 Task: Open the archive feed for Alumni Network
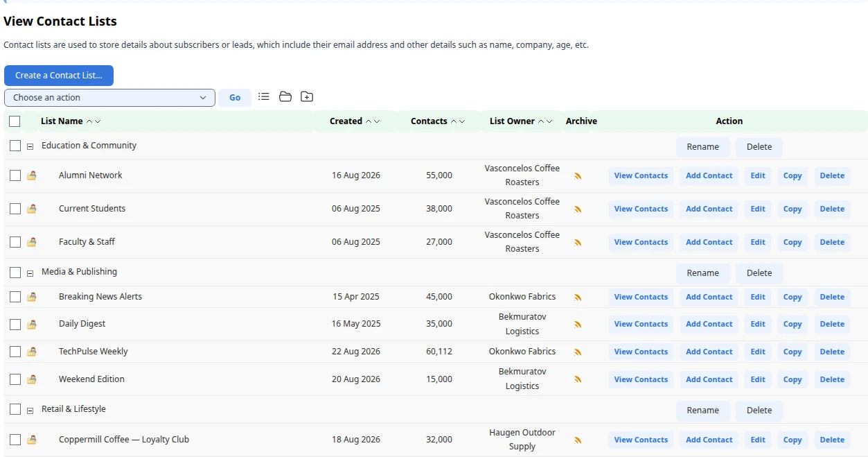(578, 176)
